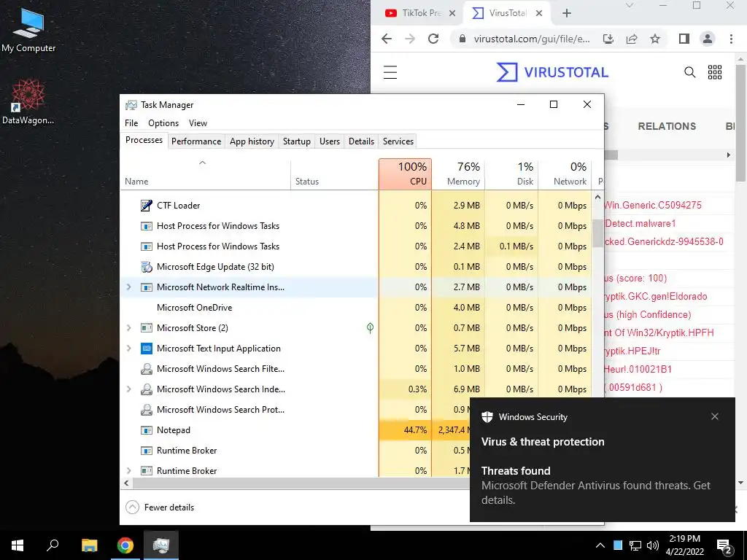The width and height of the screenshot is (747, 560).
Task: Switch to the Users tab
Action: point(330,141)
